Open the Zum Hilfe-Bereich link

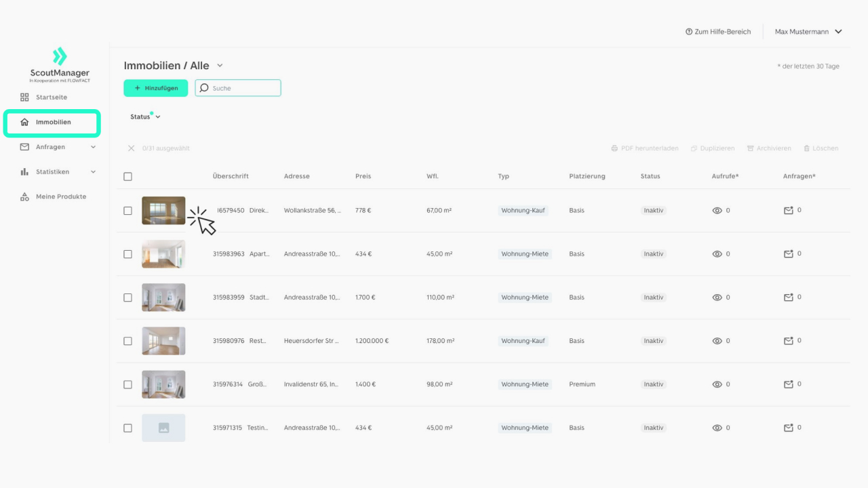tap(718, 32)
